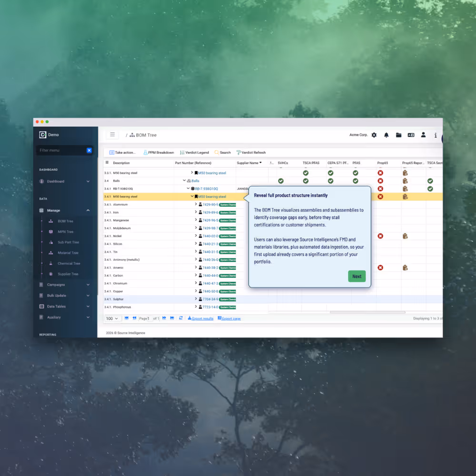Click the TSCA Section green check in RB-7.938G10Q row
476x476 pixels.
pyautogui.click(x=430, y=189)
